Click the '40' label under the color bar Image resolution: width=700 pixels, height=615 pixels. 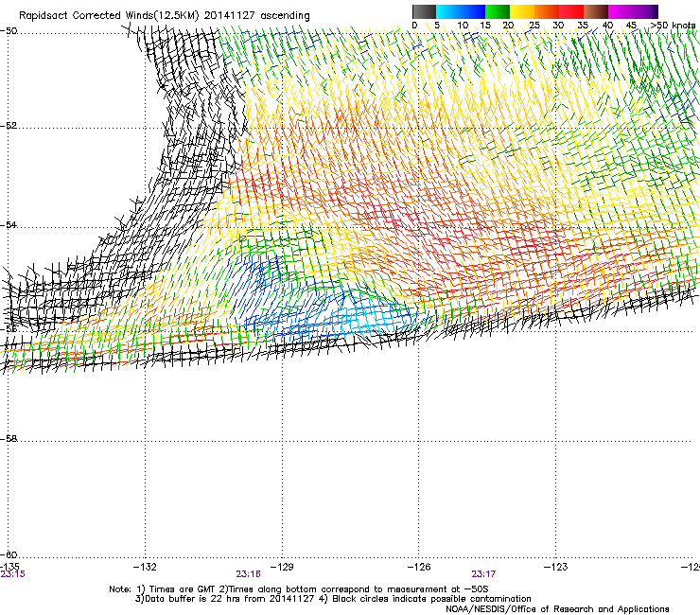point(607,26)
